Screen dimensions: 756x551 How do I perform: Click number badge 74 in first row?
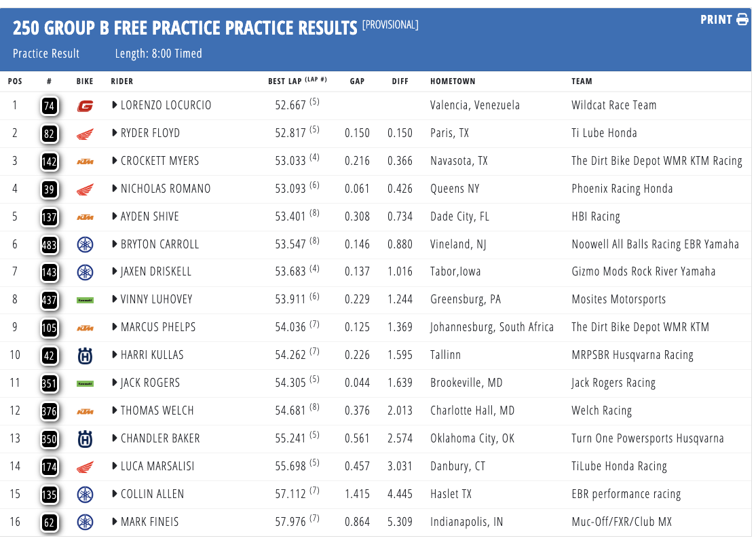click(49, 106)
